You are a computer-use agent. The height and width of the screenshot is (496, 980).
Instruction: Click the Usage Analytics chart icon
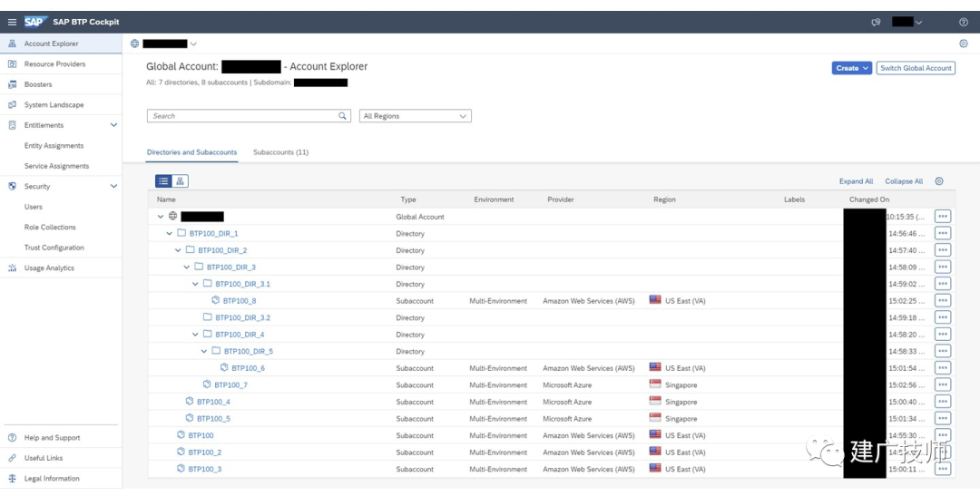click(x=12, y=268)
